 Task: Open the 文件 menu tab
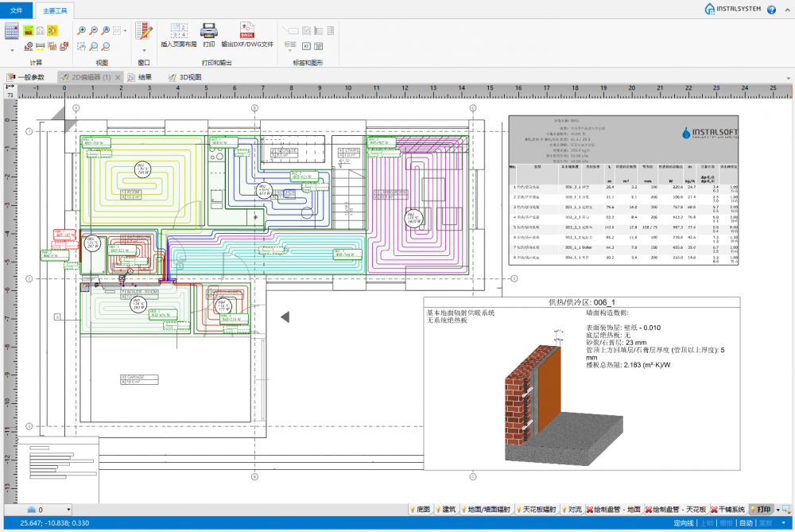click(x=16, y=10)
